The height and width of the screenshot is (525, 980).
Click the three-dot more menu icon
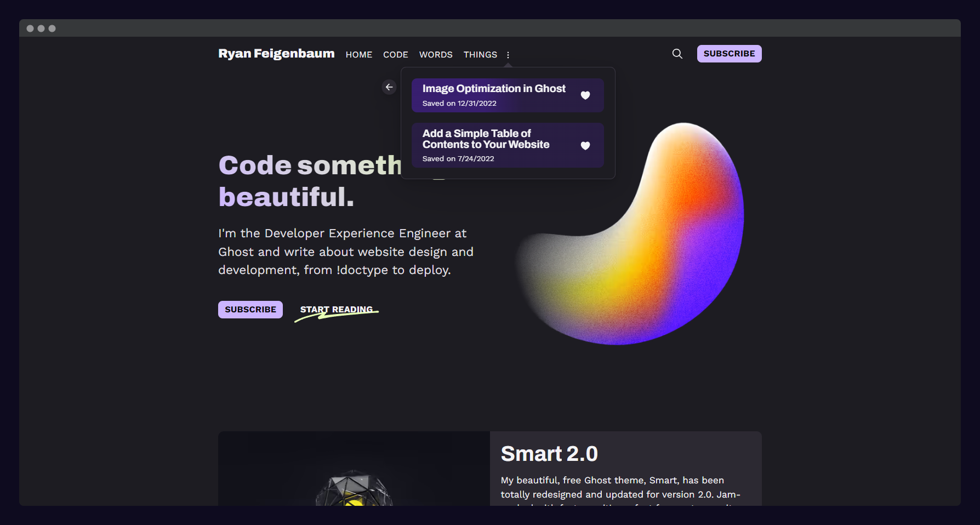click(508, 55)
